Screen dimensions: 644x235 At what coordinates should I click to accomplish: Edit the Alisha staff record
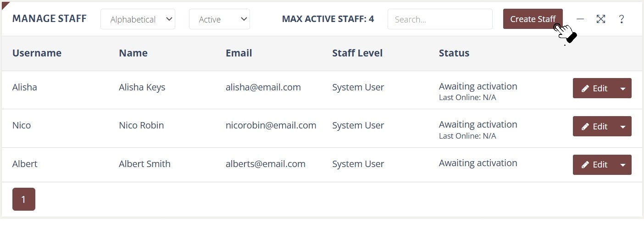pyautogui.click(x=594, y=88)
